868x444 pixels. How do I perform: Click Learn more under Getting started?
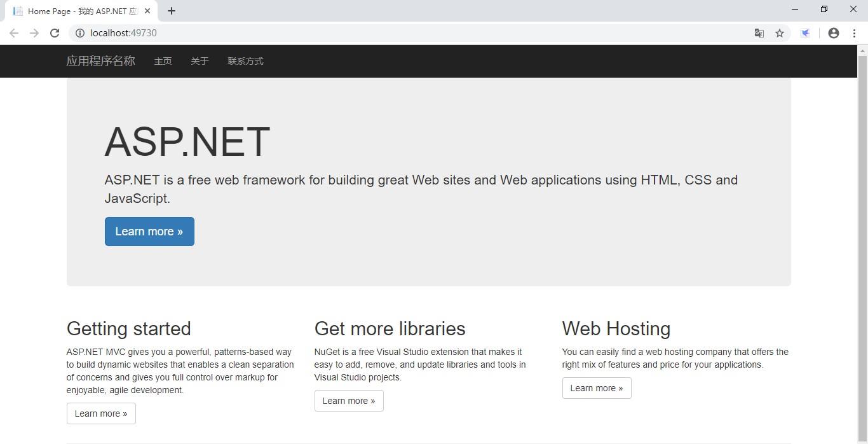(101, 413)
